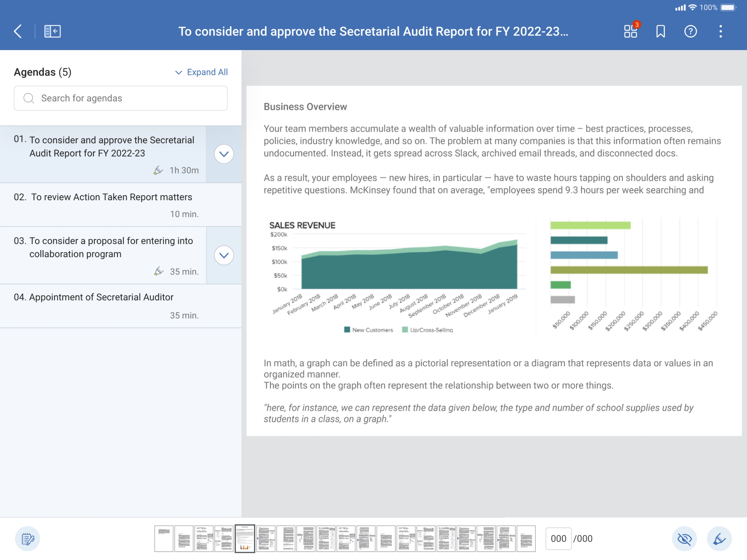Collapse the agenda side panel icon
The height and width of the screenshot is (560, 747).
pos(52,31)
